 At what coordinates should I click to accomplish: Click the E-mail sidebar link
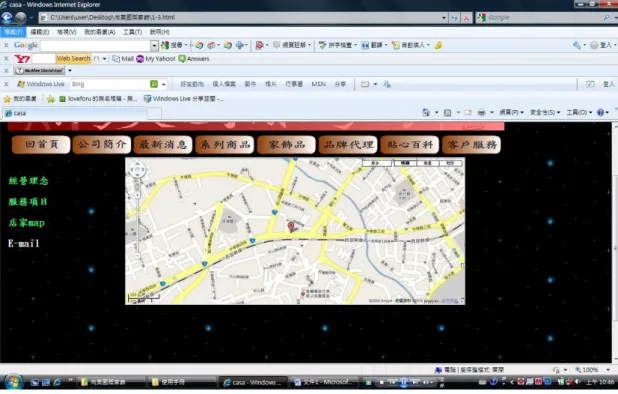click(24, 243)
